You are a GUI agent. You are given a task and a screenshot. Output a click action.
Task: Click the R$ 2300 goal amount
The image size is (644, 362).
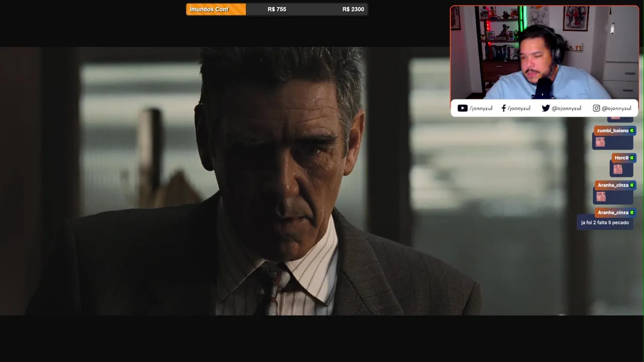[x=353, y=9]
